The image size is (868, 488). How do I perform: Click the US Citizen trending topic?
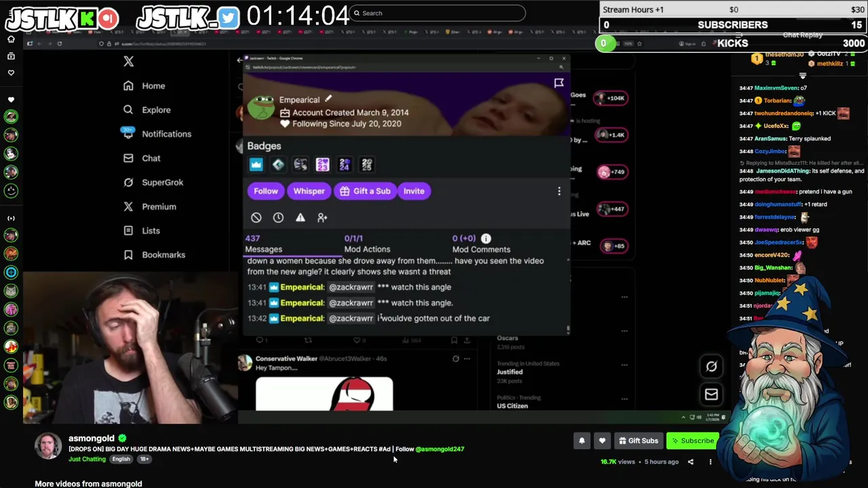512,406
